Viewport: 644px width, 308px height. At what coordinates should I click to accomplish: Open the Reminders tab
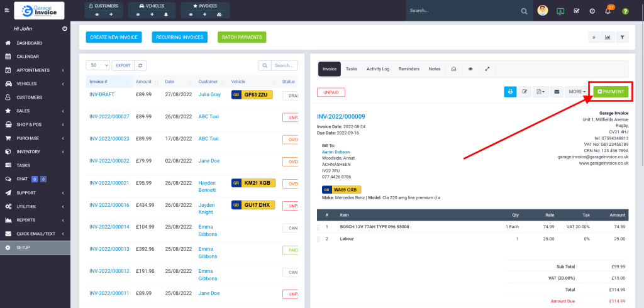[x=409, y=69]
